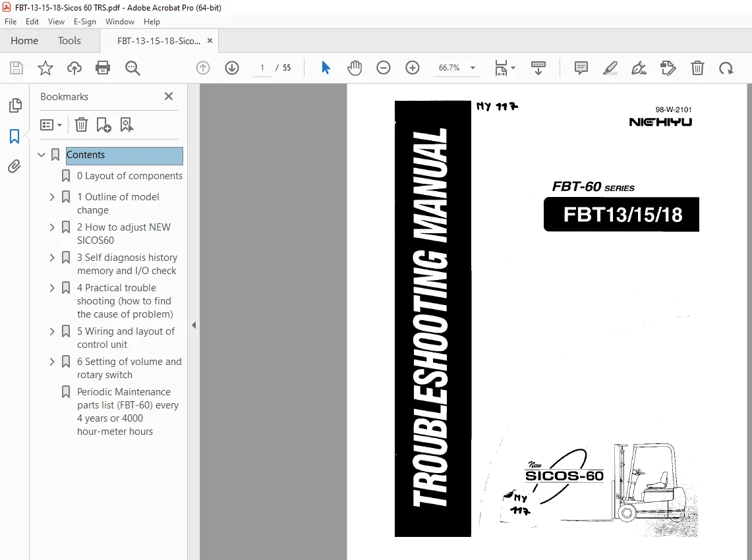
Task: Open the E-Sign menu
Action: click(85, 22)
